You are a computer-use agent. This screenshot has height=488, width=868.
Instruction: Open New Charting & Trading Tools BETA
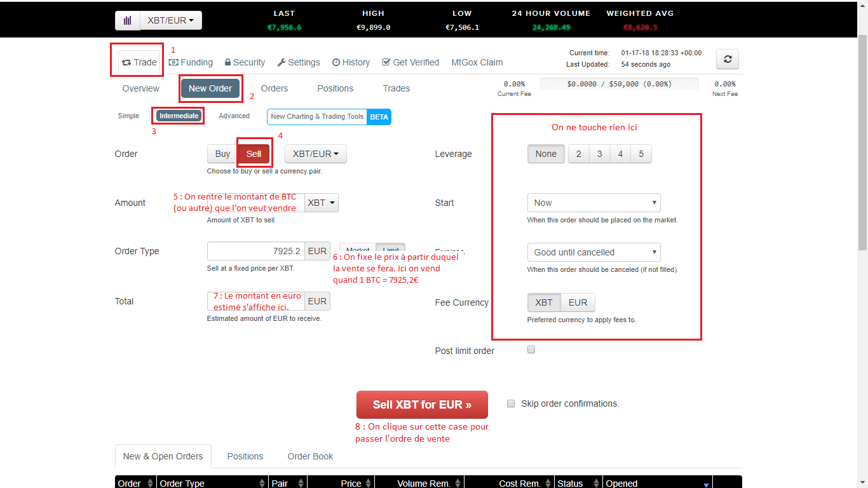pyautogui.click(x=329, y=116)
